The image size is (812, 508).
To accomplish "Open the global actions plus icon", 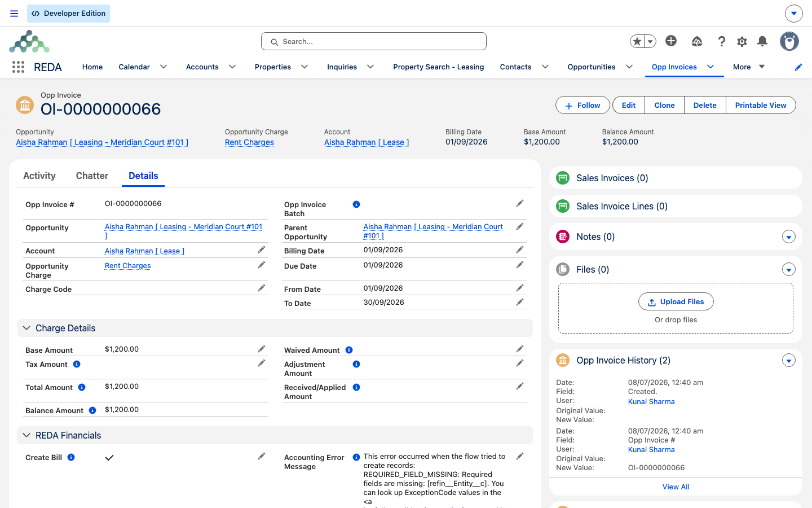I will pyautogui.click(x=671, y=41).
